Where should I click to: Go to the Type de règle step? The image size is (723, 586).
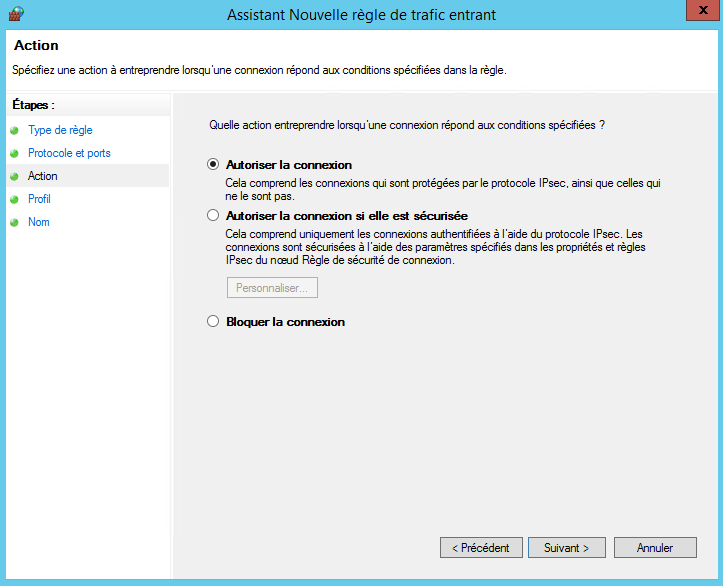[x=60, y=130]
